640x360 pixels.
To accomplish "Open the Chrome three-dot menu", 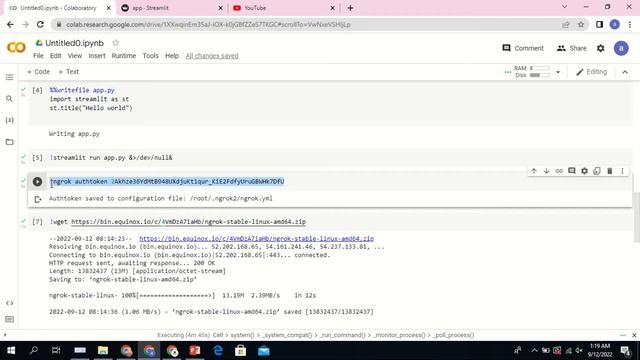I will 630,24.
